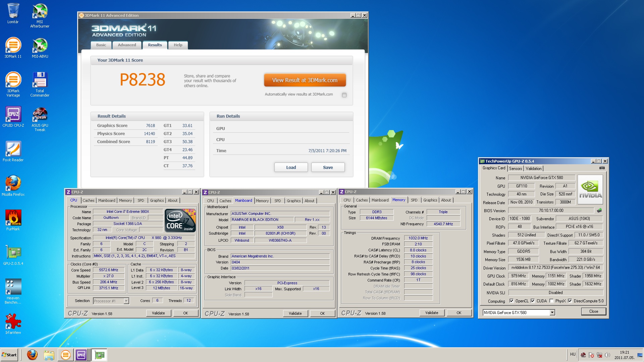Screen dimensions: 644x362
Task: Open CPU-Z from the taskbar
Action: tap(81, 355)
